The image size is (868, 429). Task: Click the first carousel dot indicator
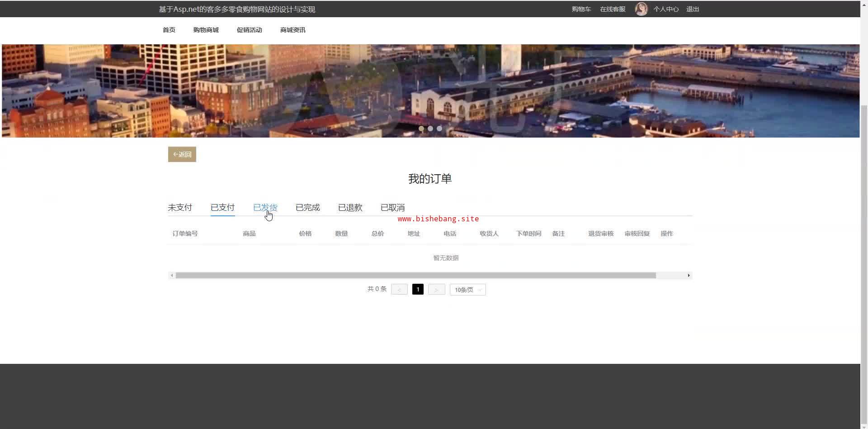click(421, 129)
